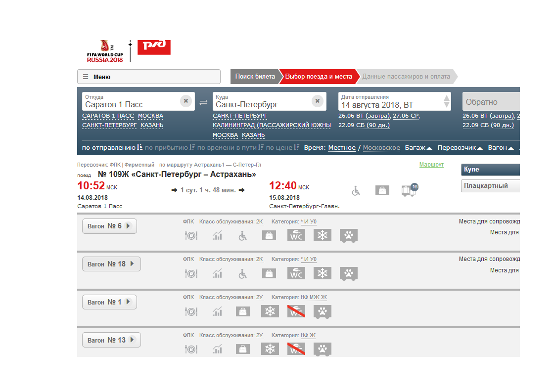
Task: Choose САНКТ-ПЕТЕРБУРГ under Откуда
Action: tap(109, 125)
